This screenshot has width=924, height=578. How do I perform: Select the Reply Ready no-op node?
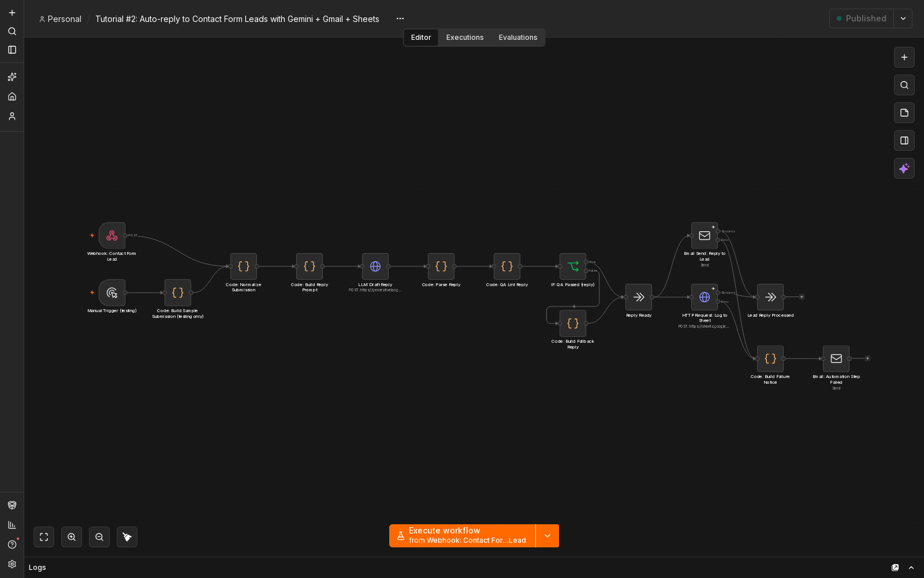[639, 297]
